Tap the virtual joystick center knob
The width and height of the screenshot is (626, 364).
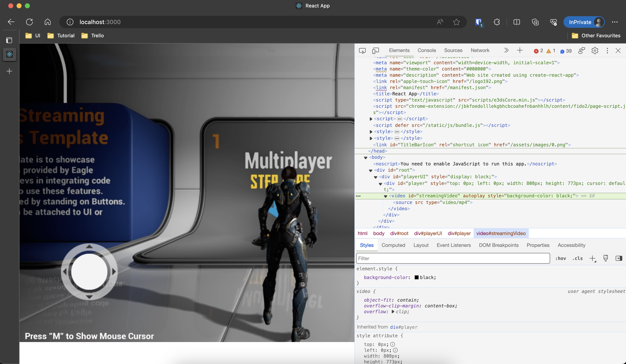click(89, 272)
